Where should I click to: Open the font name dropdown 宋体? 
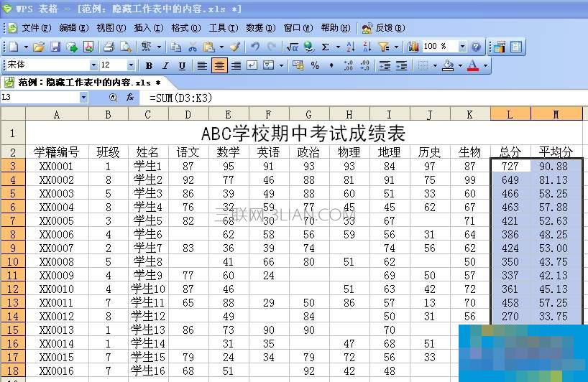click(92, 65)
